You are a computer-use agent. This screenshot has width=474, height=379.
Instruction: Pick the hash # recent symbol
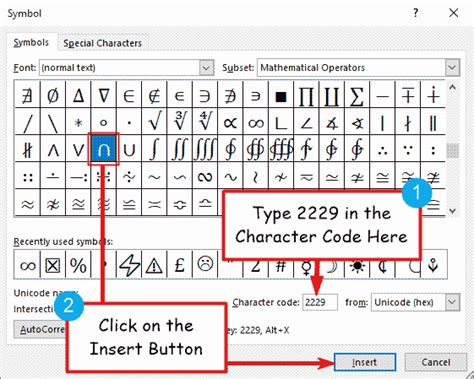click(x=281, y=267)
